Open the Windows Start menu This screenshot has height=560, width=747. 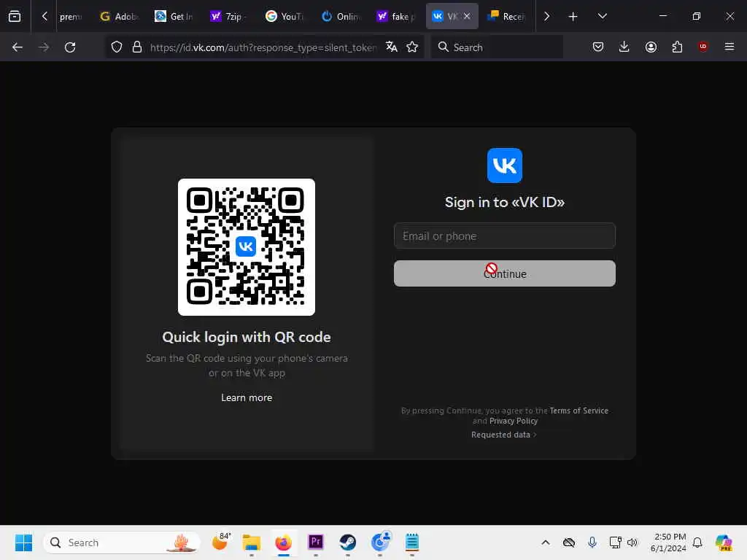click(23, 542)
